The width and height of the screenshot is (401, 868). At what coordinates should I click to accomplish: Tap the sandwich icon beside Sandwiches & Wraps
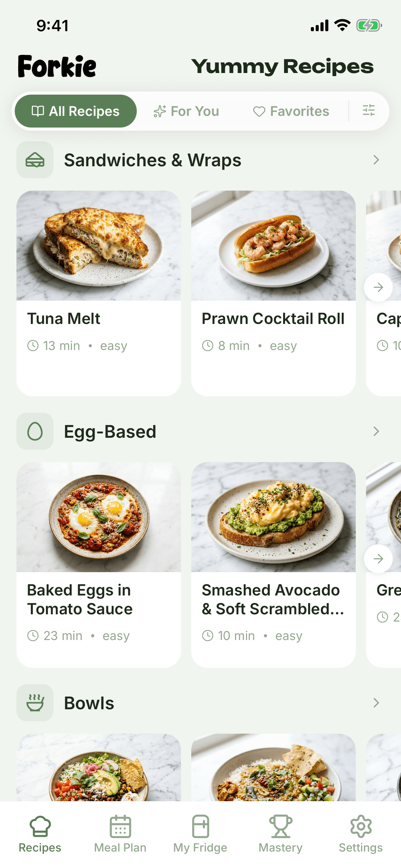pyautogui.click(x=35, y=160)
